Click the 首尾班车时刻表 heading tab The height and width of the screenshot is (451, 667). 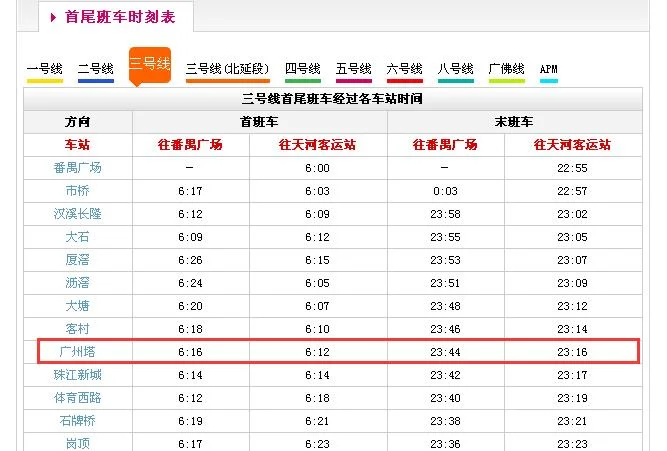(120, 17)
